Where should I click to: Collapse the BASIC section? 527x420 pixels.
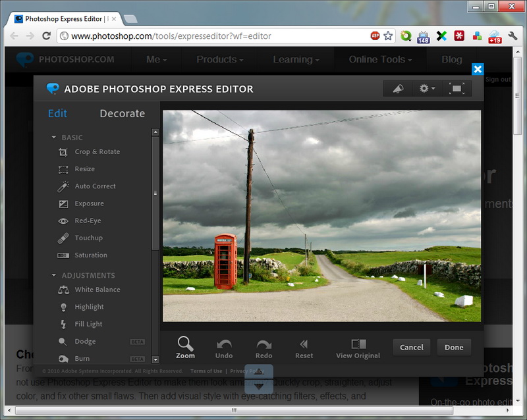pyautogui.click(x=54, y=138)
